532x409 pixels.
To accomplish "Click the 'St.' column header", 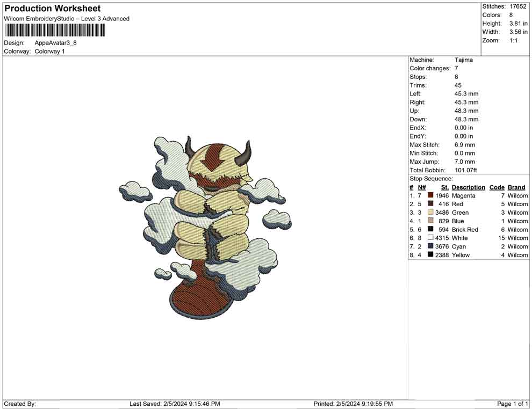I will tap(445, 187).
